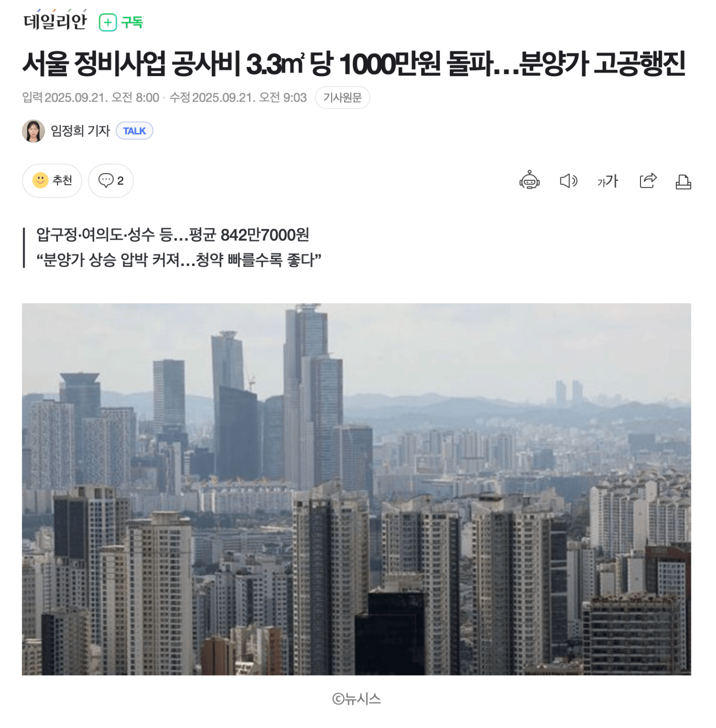The image size is (716, 728).
Task: Click the article headline text
Action: click(354, 64)
